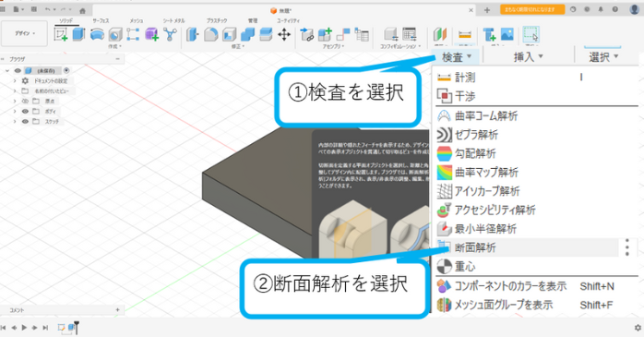Click the Undo arrow
The width and height of the screenshot is (644, 337).
click(x=48, y=9)
